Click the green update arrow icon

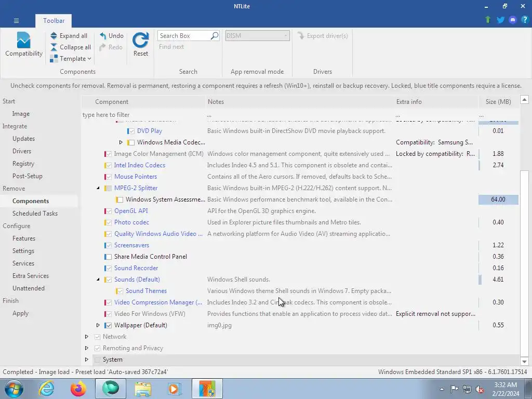click(x=488, y=20)
